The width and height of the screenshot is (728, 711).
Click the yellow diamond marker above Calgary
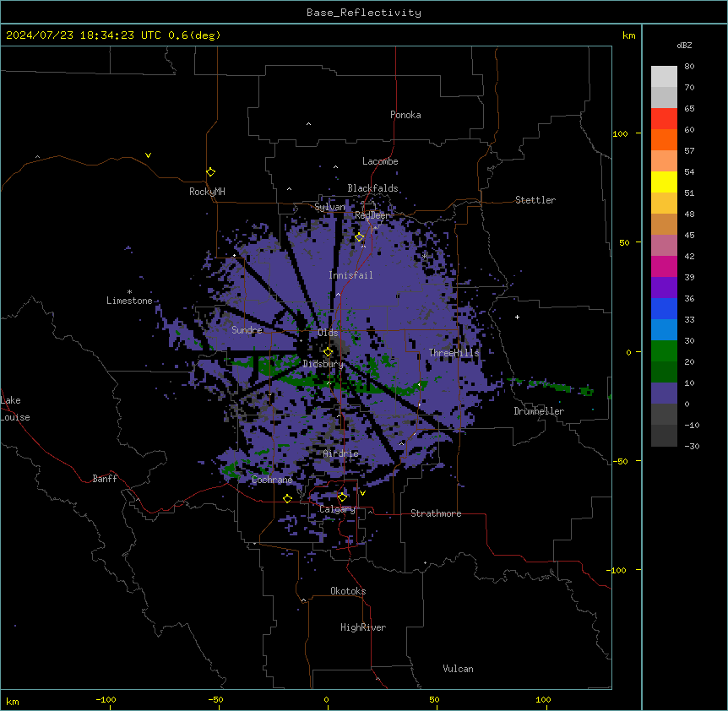point(342,497)
